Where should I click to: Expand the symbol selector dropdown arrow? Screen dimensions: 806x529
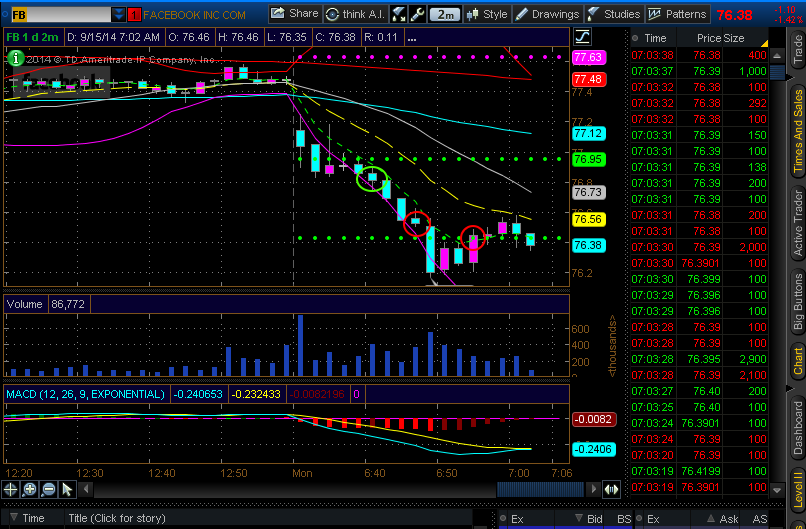click(119, 14)
